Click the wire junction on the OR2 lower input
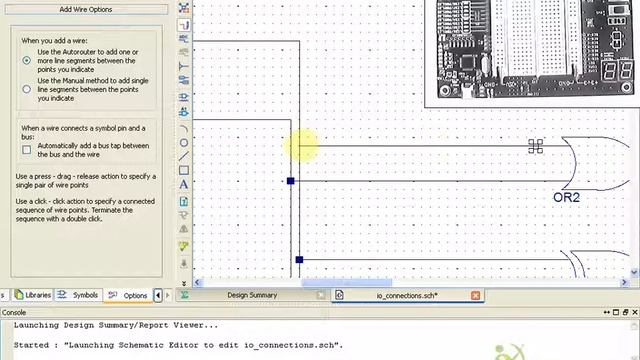This screenshot has width=640, height=360. (291, 181)
